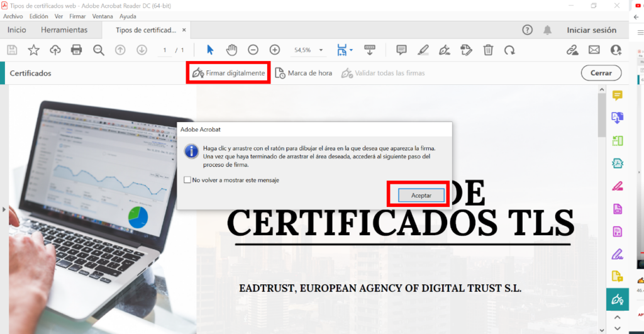The height and width of the screenshot is (334, 644).
Task: Click the trash delete icon
Action: coord(488,50)
